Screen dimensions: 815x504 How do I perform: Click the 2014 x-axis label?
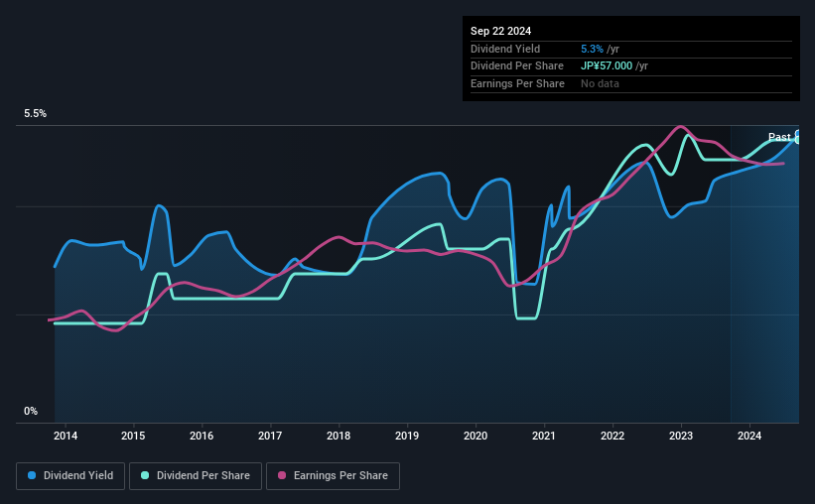coord(66,436)
